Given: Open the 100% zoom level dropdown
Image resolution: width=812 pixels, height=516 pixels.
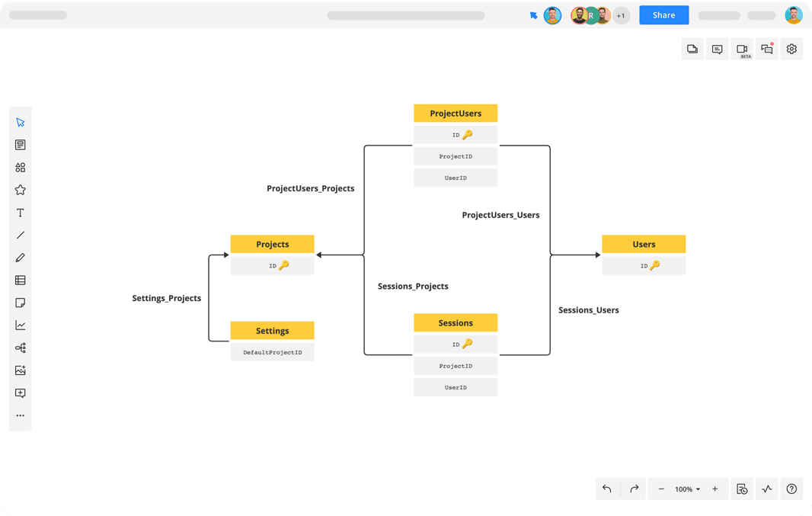Looking at the screenshot, I should click(x=687, y=489).
